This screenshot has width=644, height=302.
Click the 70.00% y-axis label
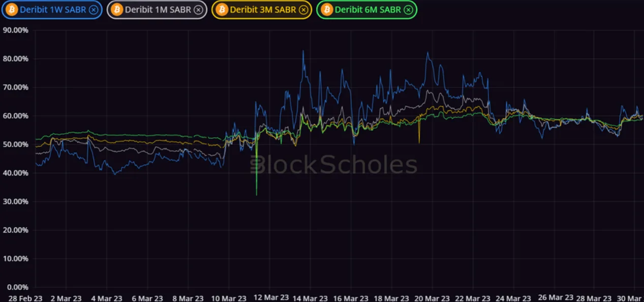tap(15, 87)
